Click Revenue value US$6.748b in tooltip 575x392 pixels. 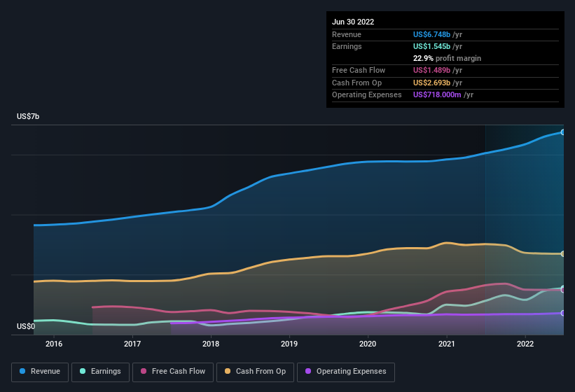pyautogui.click(x=431, y=34)
